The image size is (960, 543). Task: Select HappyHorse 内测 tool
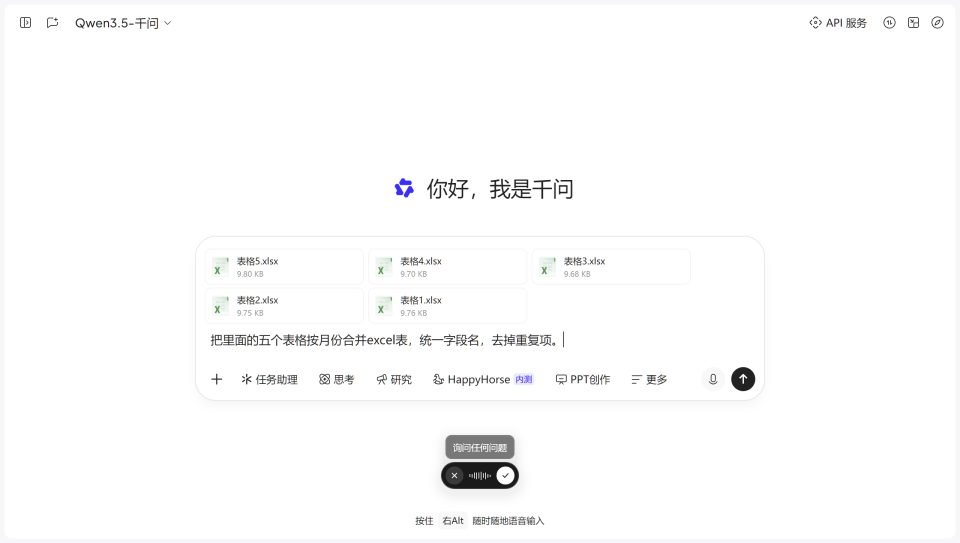click(x=483, y=380)
